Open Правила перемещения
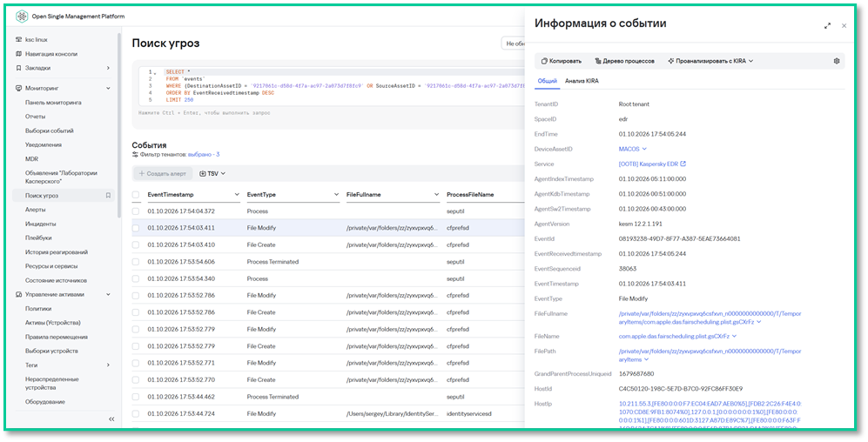Image resolution: width=868 pixels, height=442 pixels. (x=56, y=337)
